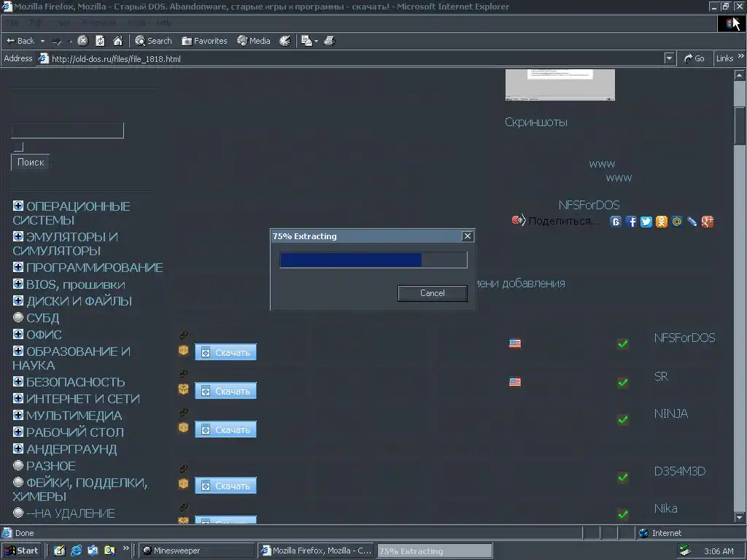The height and width of the screenshot is (560, 747).
Task: Close the 75% Extracting dialog
Action: tap(468, 236)
